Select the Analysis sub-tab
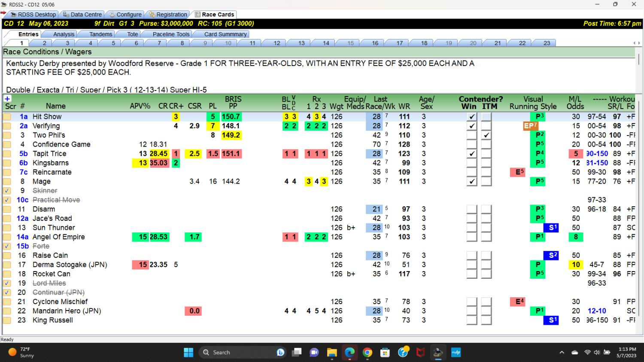The width and height of the screenshot is (644, 362). [64, 34]
